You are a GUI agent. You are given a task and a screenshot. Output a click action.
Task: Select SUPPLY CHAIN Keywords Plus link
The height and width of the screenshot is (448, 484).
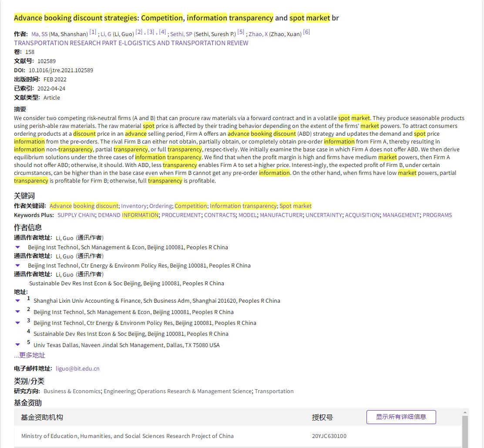[x=76, y=215]
